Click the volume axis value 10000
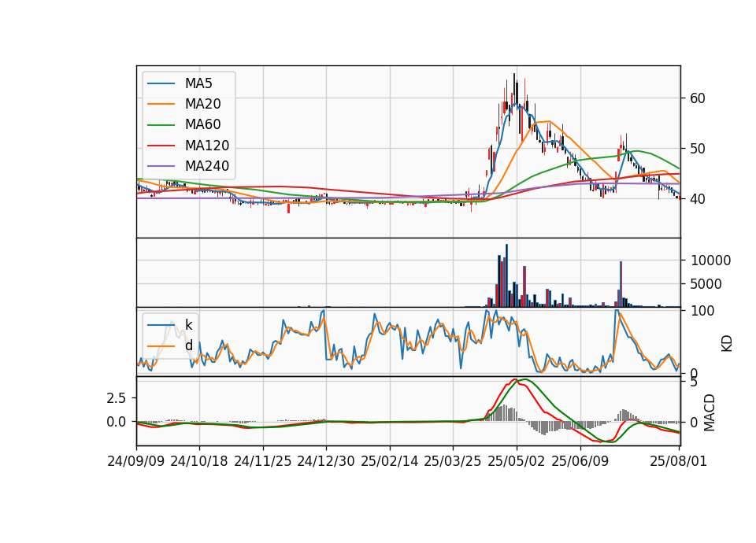This screenshot has width=756, height=543. pos(710,260)
